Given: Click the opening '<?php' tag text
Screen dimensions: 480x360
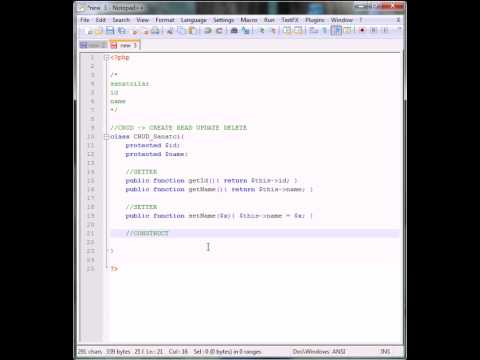Looking at the screenshot, I should (x=120, y=57).
